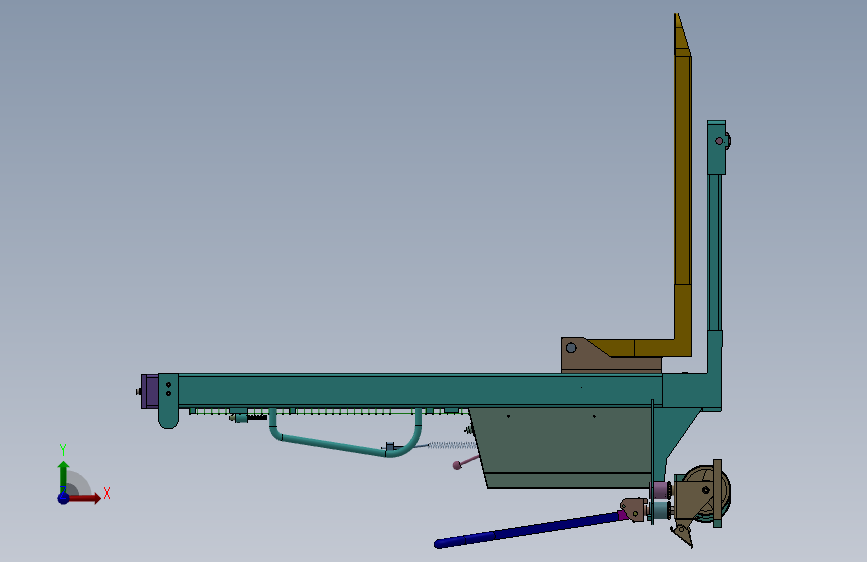Screen dimensions: 867x562
Task: Select the long teal horizontal beam
Action: coord(420,391)
